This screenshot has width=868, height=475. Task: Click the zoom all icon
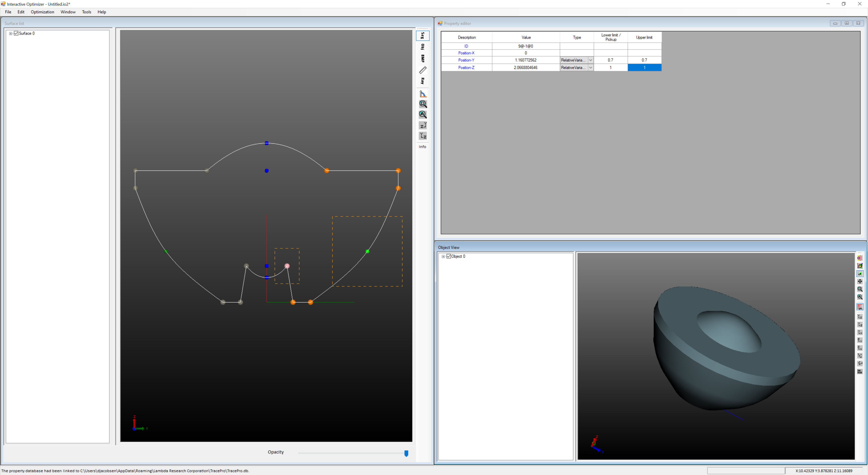click(x=423, y=115)
